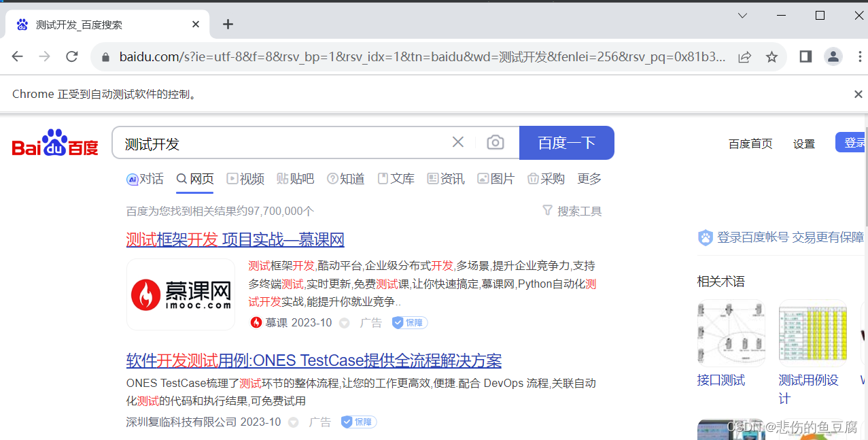Switch to the 贴吧 tab
This screenshot has height=440, width=868.
[296, 179]
